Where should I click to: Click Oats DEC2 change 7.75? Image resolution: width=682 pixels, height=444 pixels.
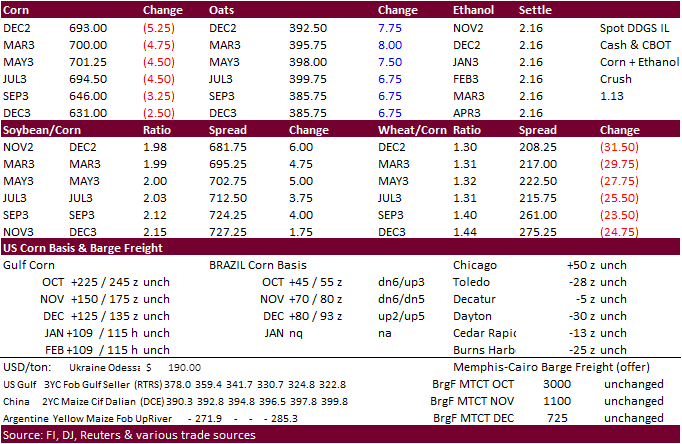[x=390, y=28]
